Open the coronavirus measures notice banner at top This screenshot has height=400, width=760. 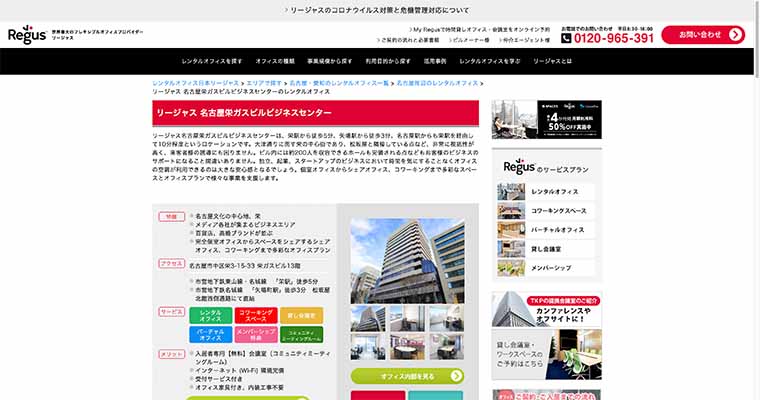379,10
